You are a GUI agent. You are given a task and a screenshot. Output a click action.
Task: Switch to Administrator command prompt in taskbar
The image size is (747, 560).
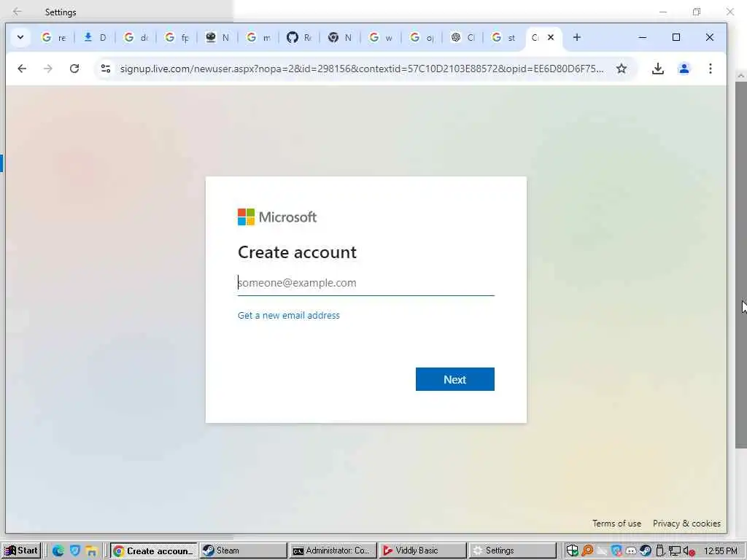click(333, 551)
